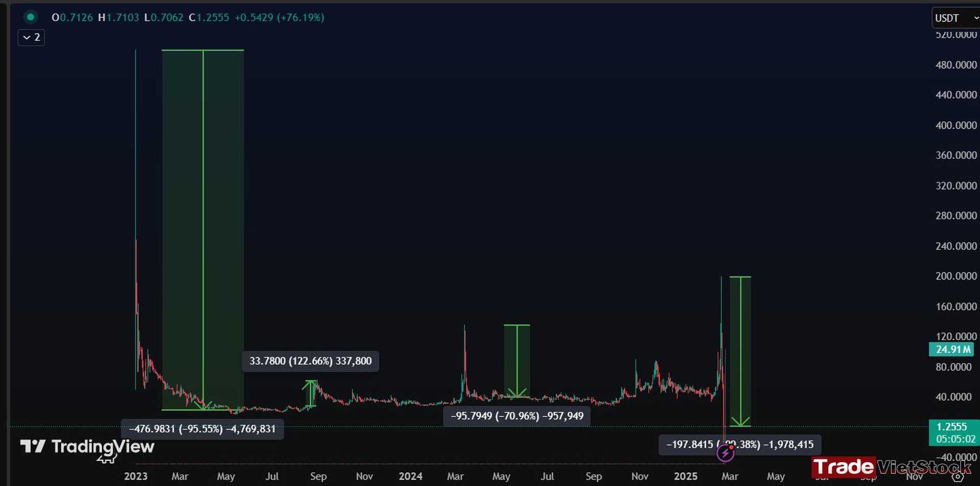The height and width of the screenshot is (486, 980).
Task: Open the USDT currency dropdown
Action: (948, 17)
